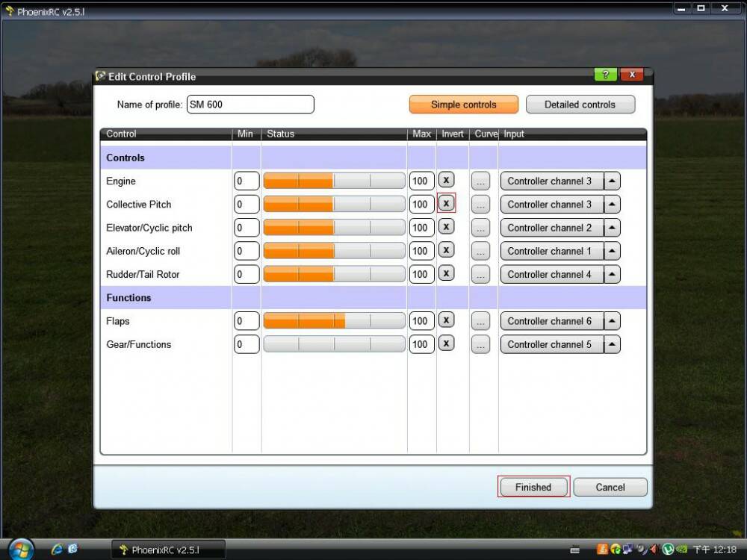Activate PhoenixRC v2.5.l taskbar button
This screenshot has width=747, height=560.
point(168,550)
